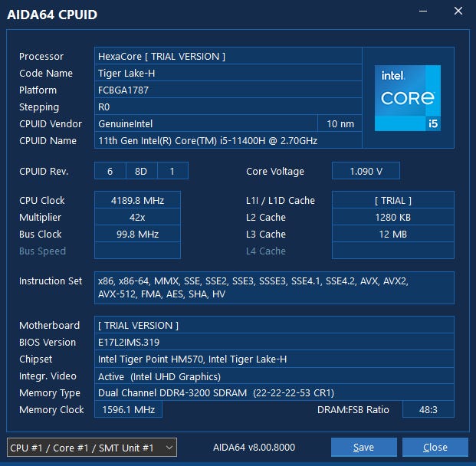Click the 10 nm process value
Screen dimensions: 476x466
(340, 124)
